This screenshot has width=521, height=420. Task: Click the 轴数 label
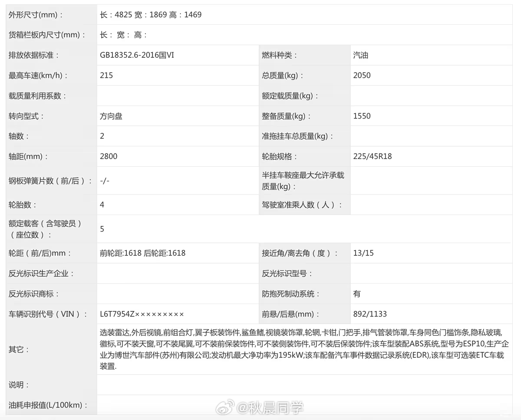tap(19, 136)
